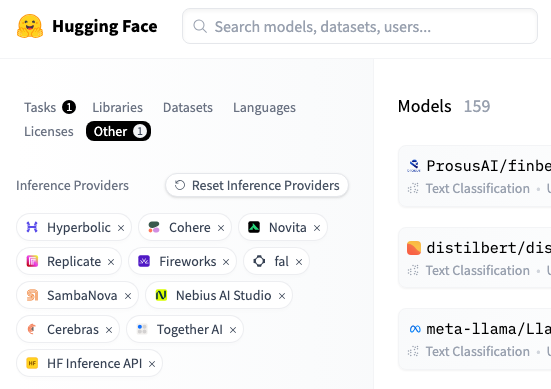Click the fal provider logo icon
The height and width of the screenshot is (389, 551).
259,261
